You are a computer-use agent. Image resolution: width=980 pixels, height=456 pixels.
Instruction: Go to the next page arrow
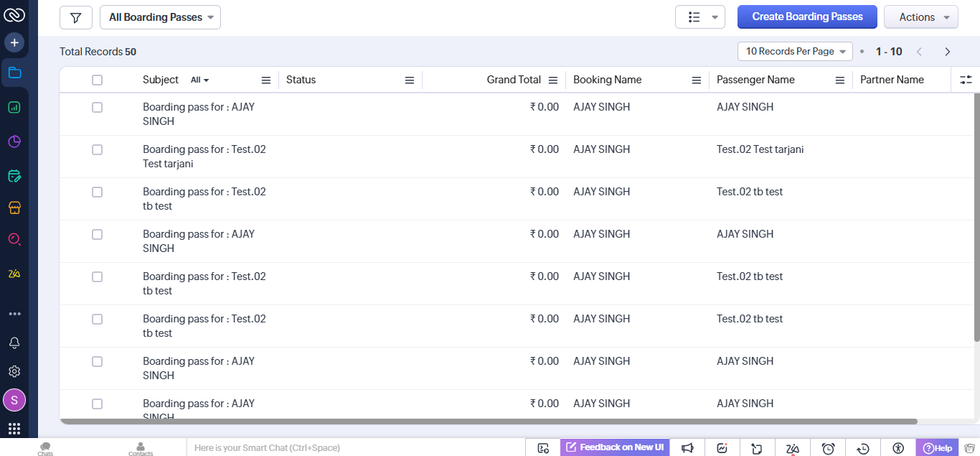947,52
